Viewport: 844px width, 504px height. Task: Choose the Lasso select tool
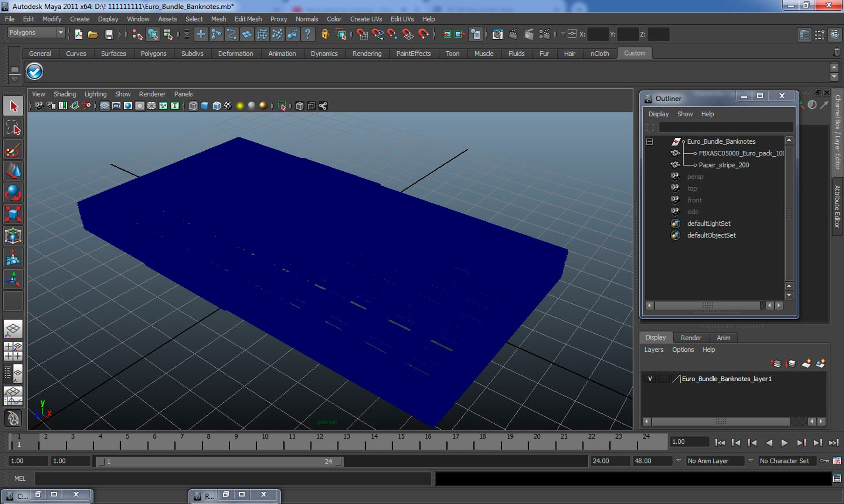point(13,128)
